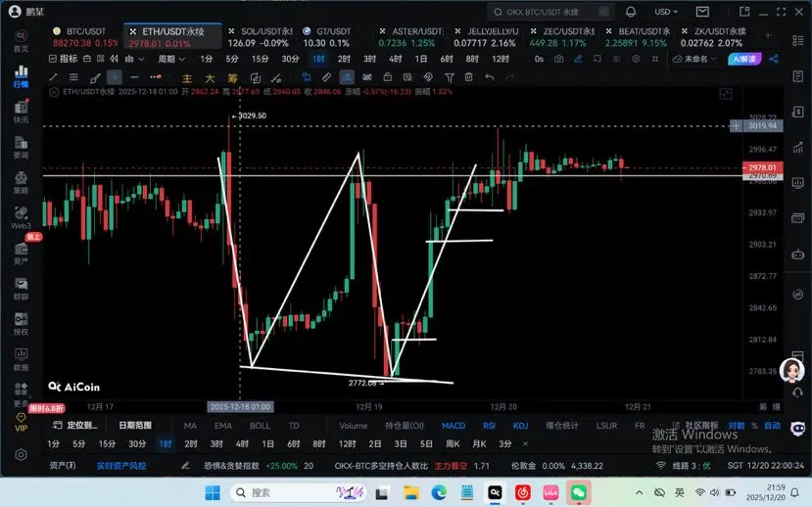Click the AI解读 button
Viewport: 812px width, 507px height.
click(744, 59)
